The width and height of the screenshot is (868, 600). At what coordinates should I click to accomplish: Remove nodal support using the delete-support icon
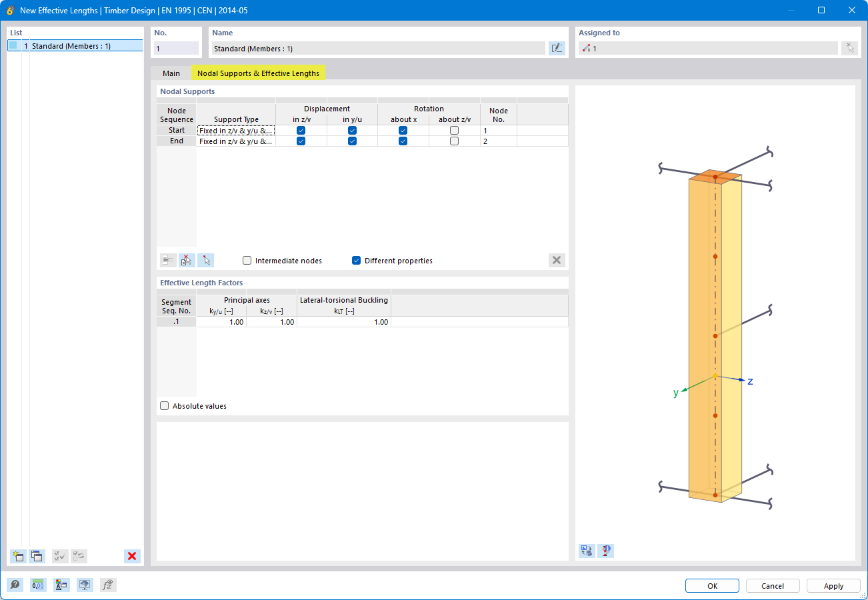point(187,260)
